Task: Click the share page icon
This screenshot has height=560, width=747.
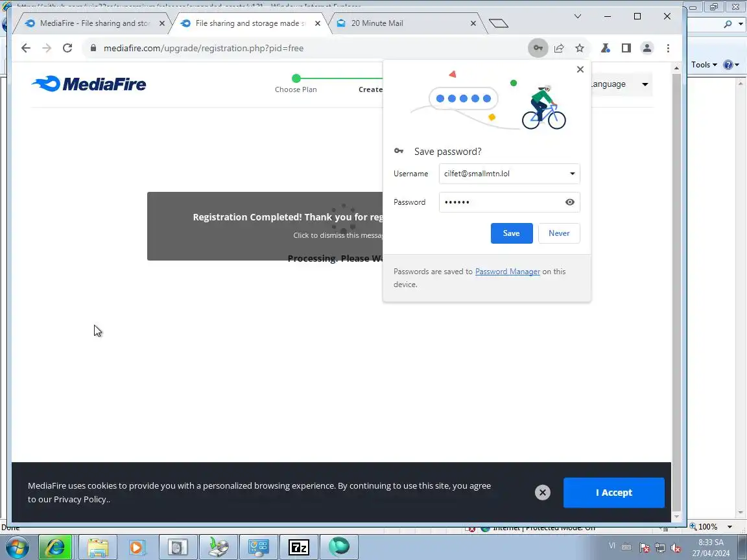Action: pyautogui.click(x=559, y=48)
